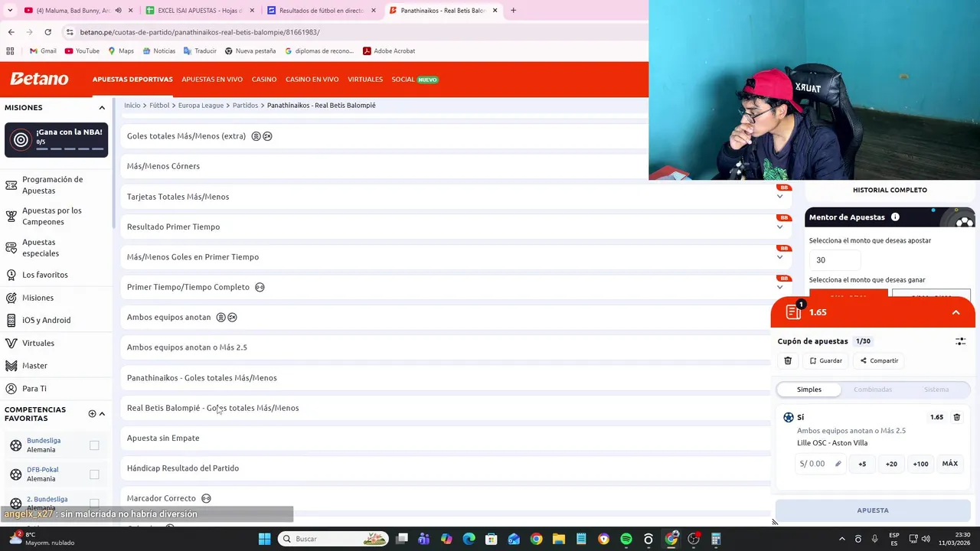Open the Windows Start menu
980x551 pixels.
[x=264, y=539]
